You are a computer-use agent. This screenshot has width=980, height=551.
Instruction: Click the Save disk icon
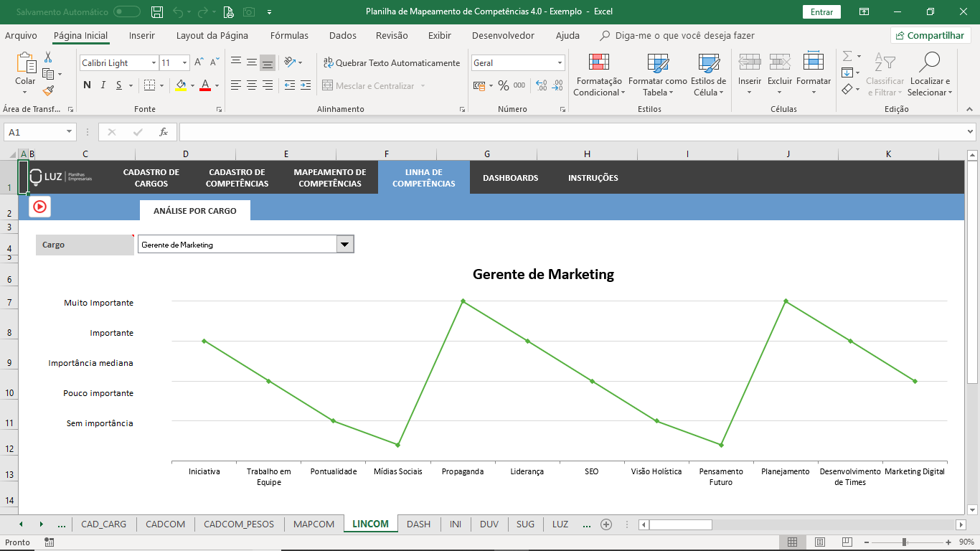(x=157, y=12)
